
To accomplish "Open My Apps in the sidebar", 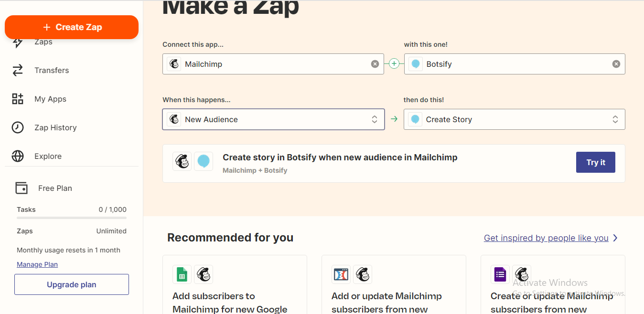I will (x=50, y=99).
